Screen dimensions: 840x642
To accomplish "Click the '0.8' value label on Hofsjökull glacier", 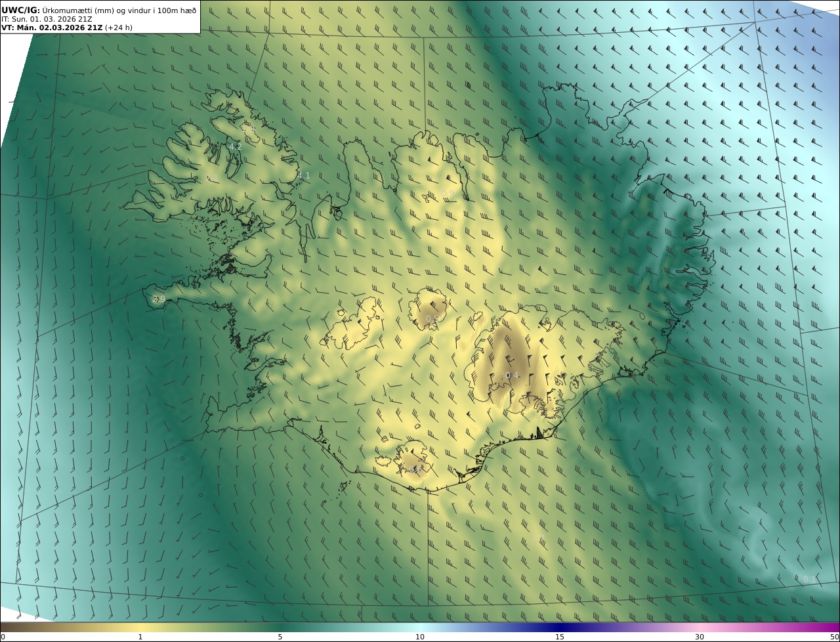I will (x=432, y=318).
